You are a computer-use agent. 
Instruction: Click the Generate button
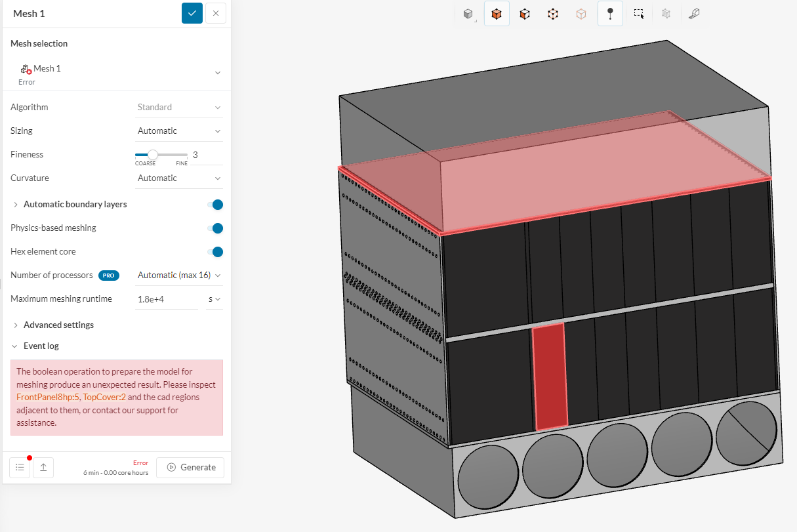[x=190, y=468]
